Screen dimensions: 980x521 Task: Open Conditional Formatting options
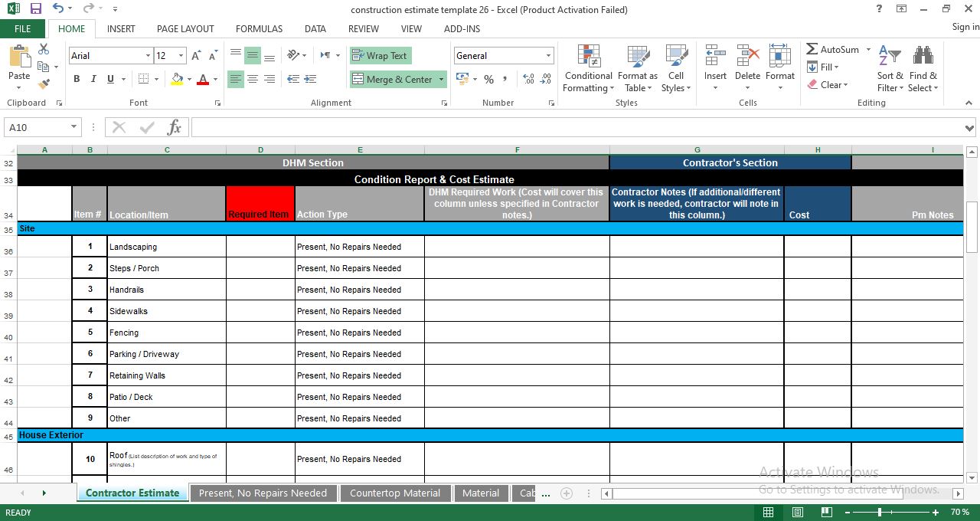588,68
